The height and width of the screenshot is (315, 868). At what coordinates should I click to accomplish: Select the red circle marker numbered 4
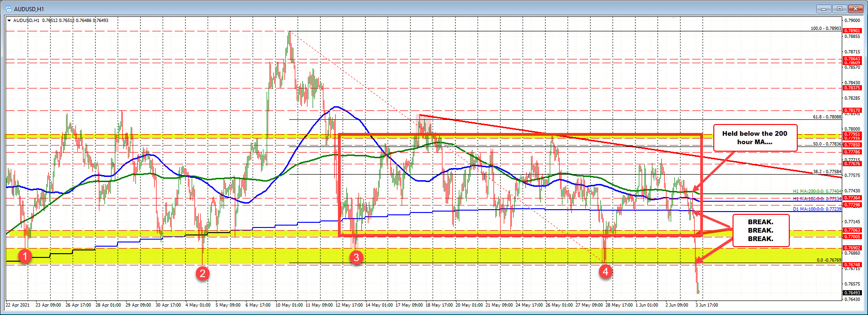tap(606, 271)
